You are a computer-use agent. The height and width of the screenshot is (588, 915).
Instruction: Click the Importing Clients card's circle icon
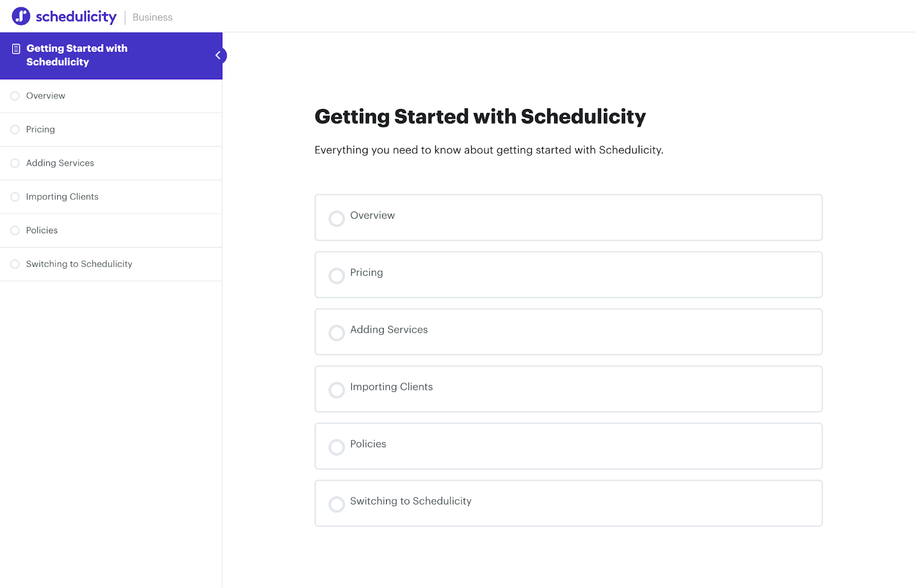point(337,390)
